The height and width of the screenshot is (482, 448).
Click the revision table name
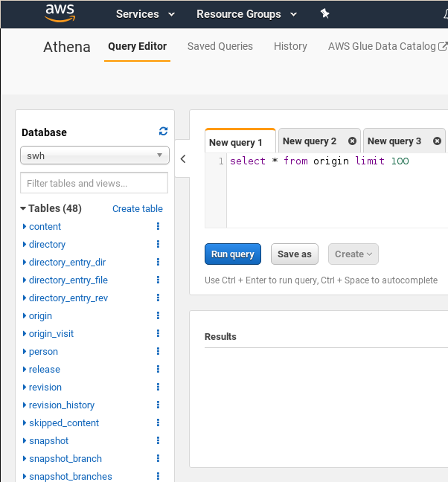[45, 388]
